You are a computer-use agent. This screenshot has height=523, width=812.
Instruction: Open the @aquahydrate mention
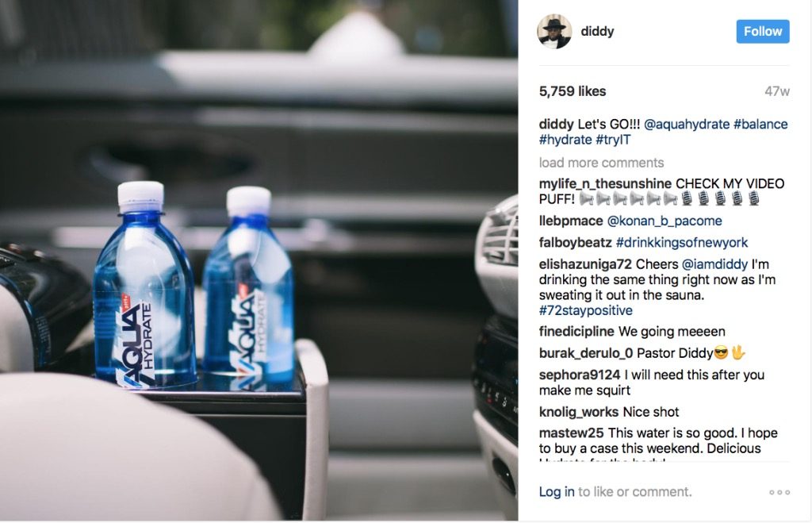tap(687, 125)
